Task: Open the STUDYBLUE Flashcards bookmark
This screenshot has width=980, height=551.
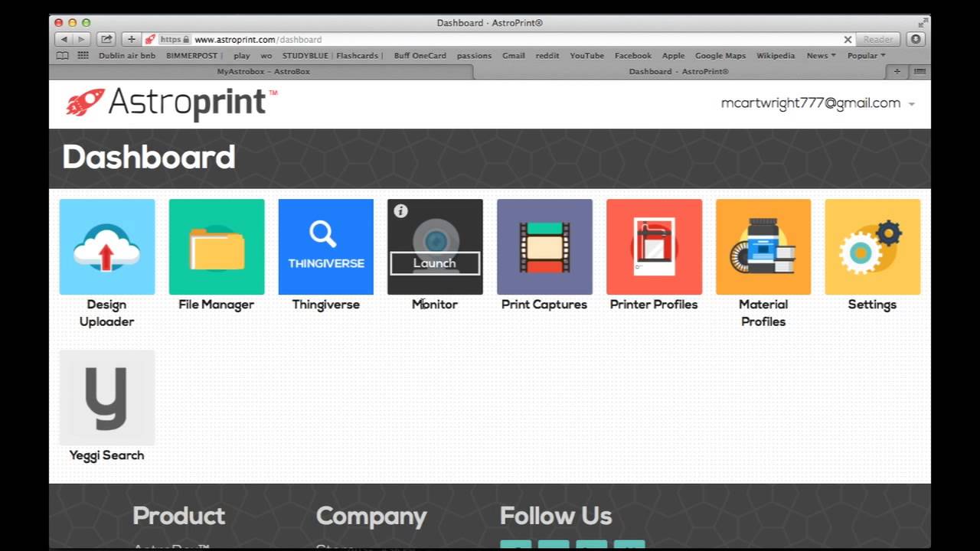Action: pyautogui.click(x=332, y=56)
